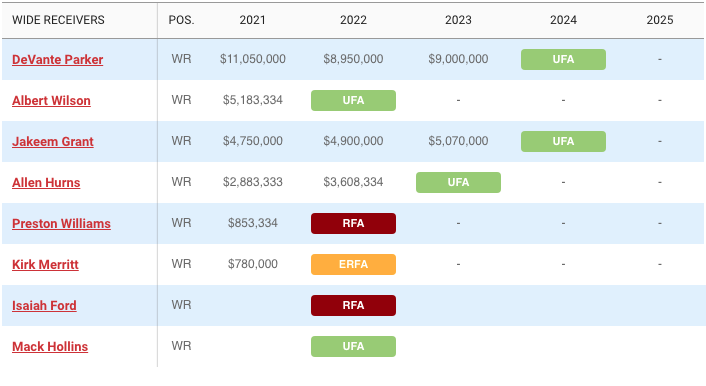Select the Preston Williams link

coord(61,223)
